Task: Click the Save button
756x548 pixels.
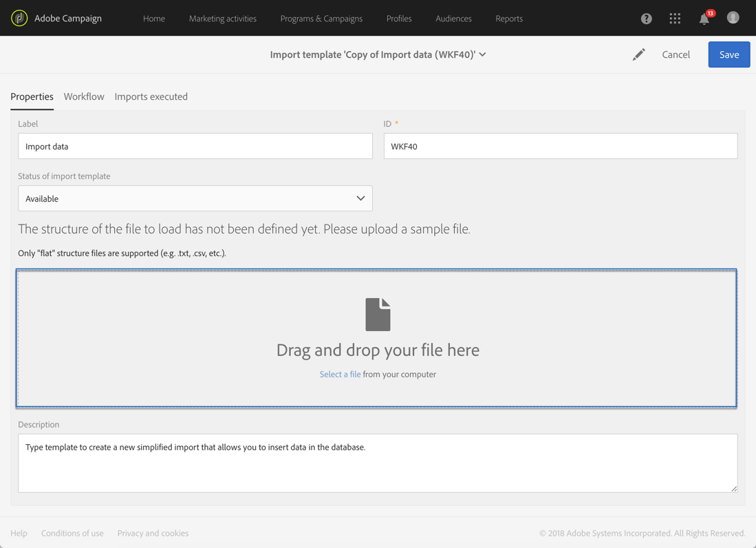Action: 729,54
